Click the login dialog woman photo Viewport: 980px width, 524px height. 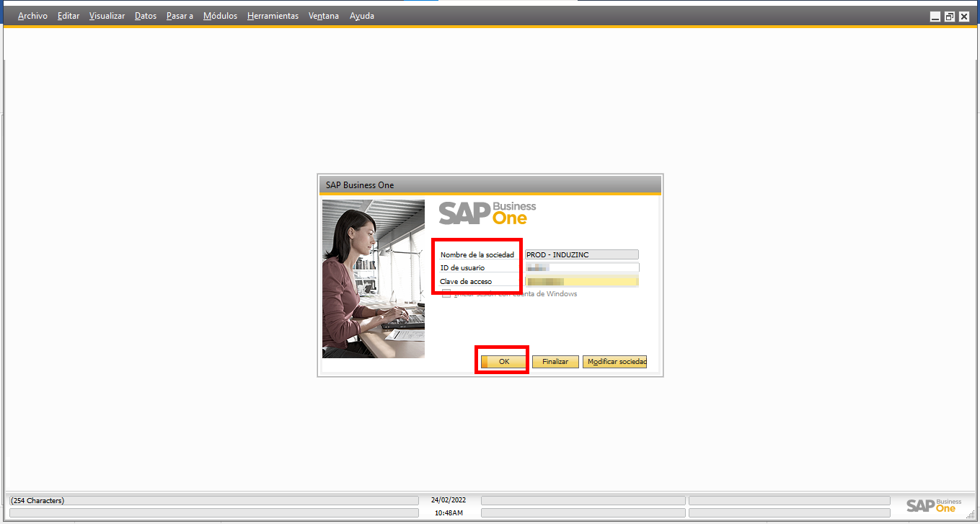pos(374,279)
